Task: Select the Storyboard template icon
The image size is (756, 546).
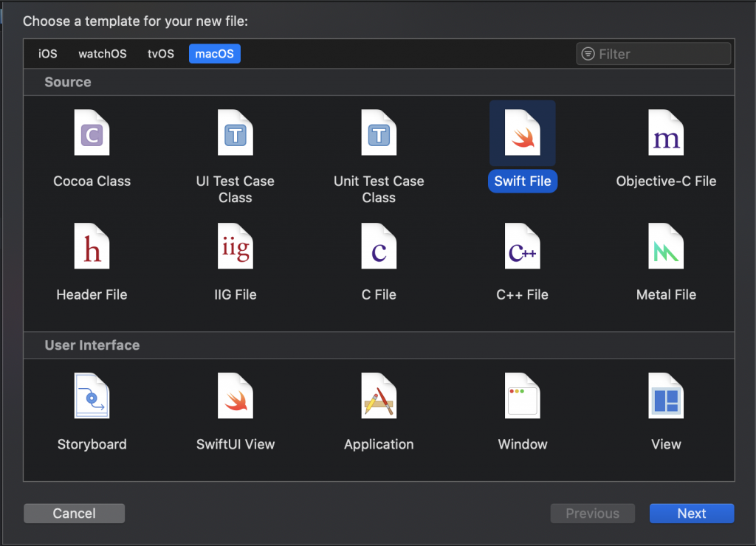Action: [x=92, y=395]
